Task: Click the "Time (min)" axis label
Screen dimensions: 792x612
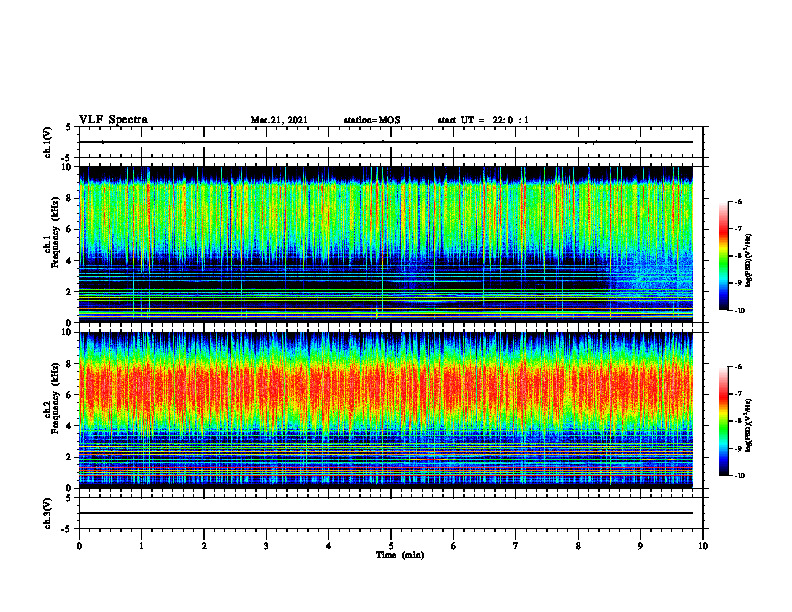Action: pyautogui.click(x=400, y=555)
